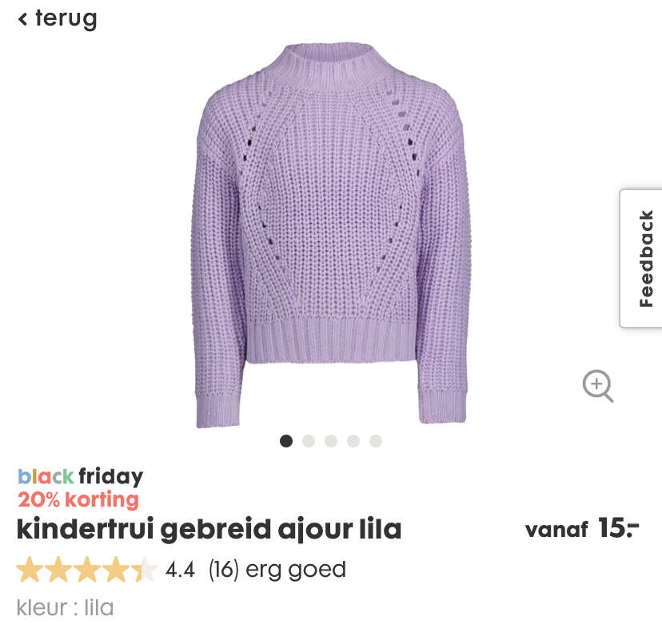Image resolution: width=662 pixels, height=644 pixels.
Task: Click the lilac sweater product image
Action: click(x=330, y=235)
